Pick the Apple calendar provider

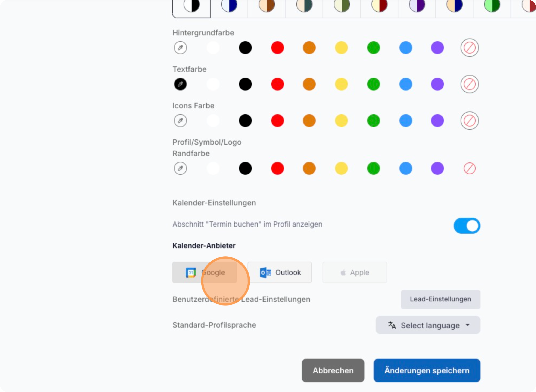point(355,272)
